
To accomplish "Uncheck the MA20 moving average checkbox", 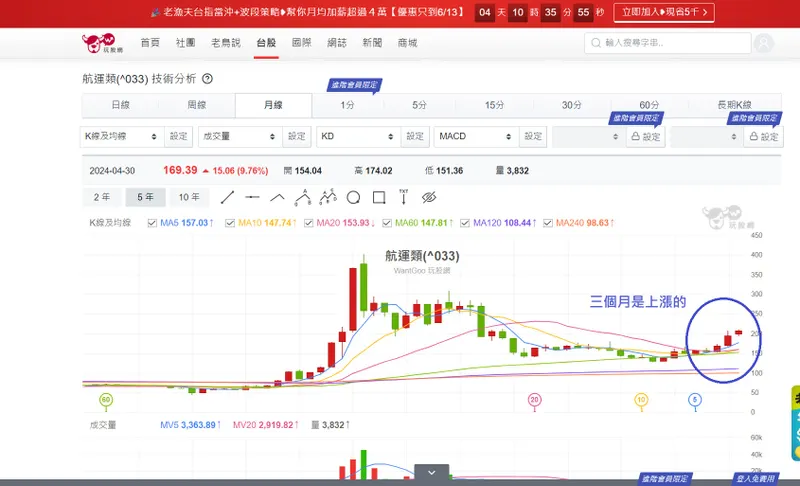I will 308,223.
